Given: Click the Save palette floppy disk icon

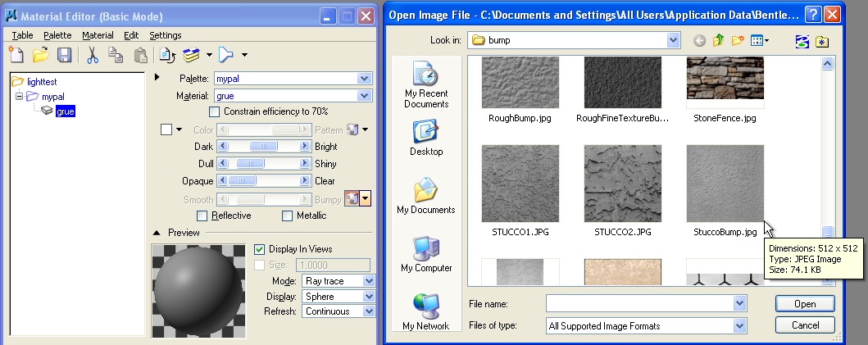Looking at the screenshot, I should point(65,55).
